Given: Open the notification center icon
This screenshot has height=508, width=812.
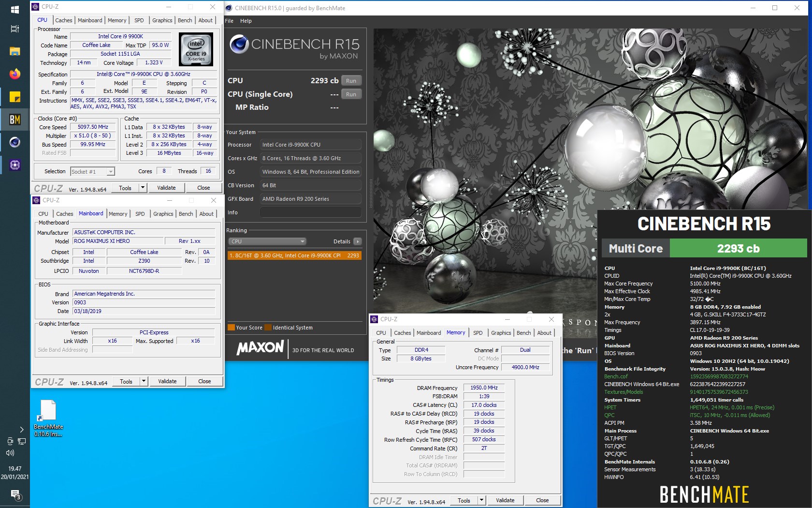Looking at the screenshot, I should [x=15, y=494].
